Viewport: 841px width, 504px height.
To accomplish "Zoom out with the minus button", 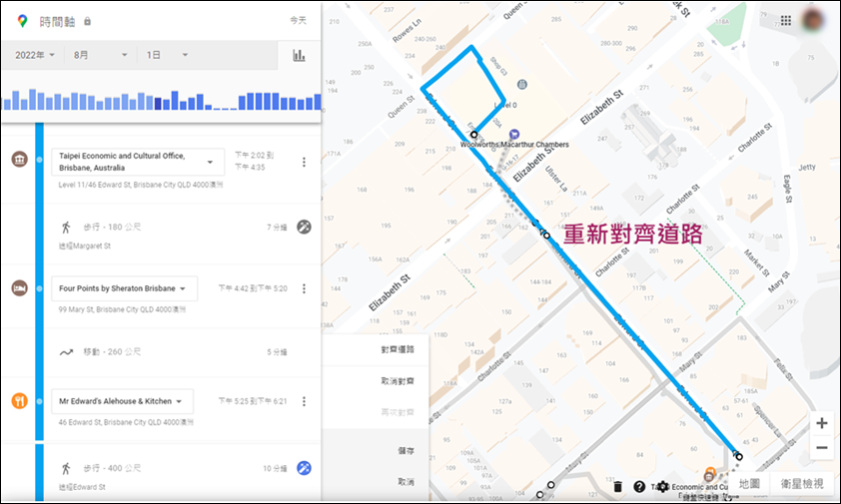I will 822,448.
